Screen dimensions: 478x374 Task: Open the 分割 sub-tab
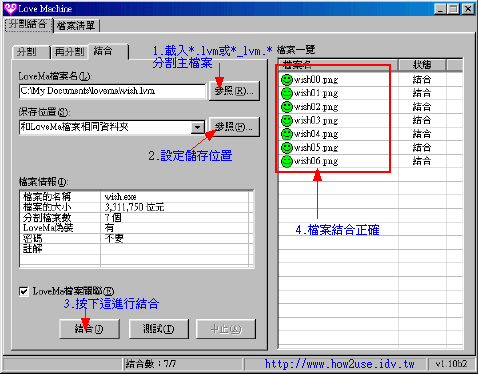30,52
